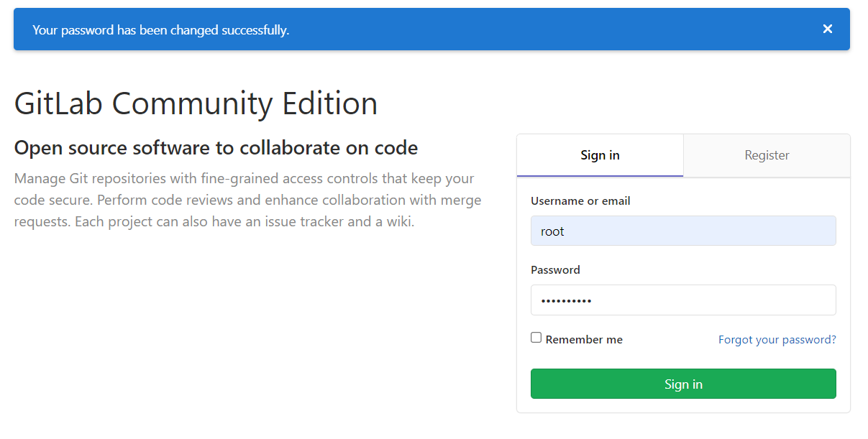Click the GitLab Community Edition heading

196,103
